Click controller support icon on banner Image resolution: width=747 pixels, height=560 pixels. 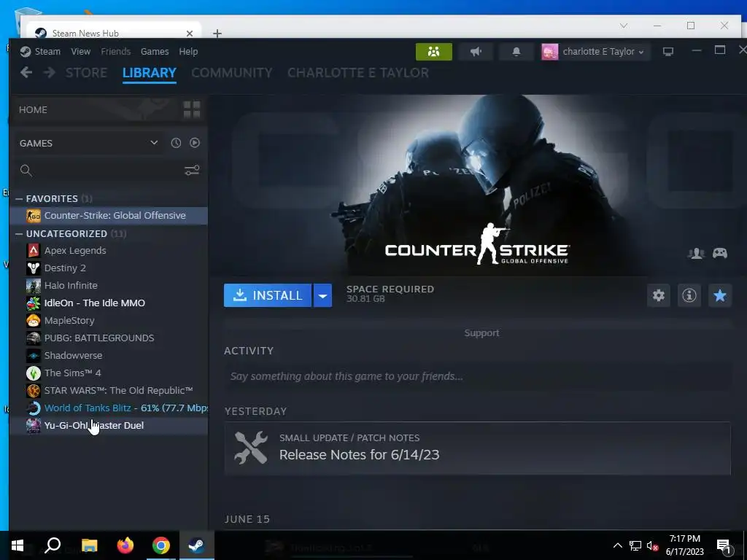click(x=720, y=253)
